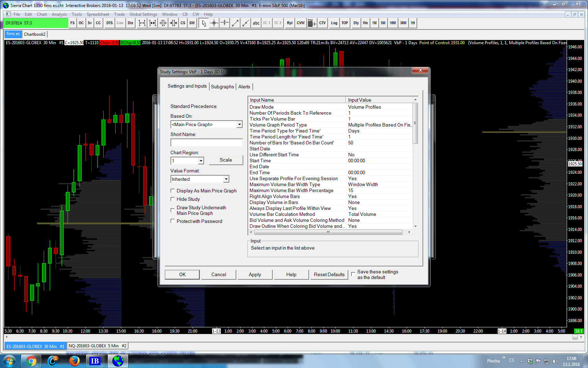
Task: Click Cancel in Study Settings
Action: tap(219, 274)
